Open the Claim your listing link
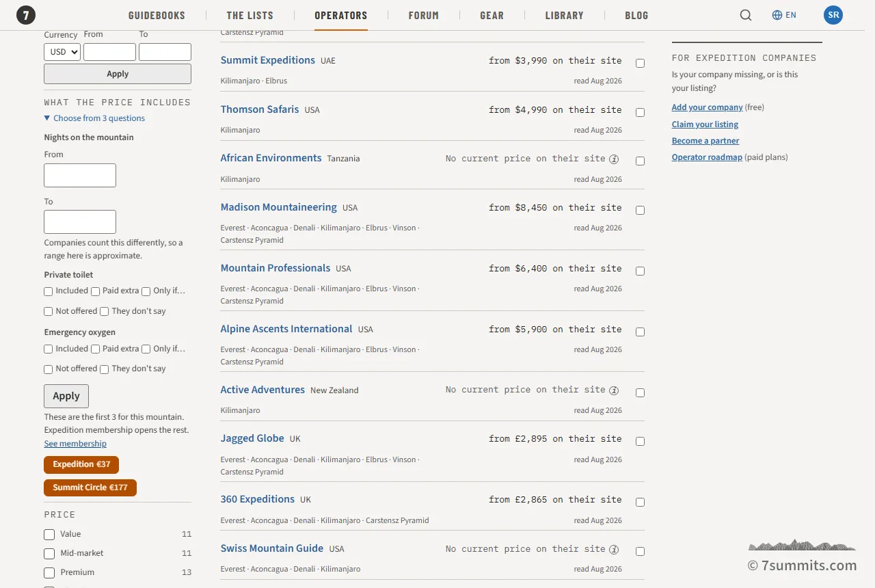This screenshot has height=588, width=875. [705, 124]
